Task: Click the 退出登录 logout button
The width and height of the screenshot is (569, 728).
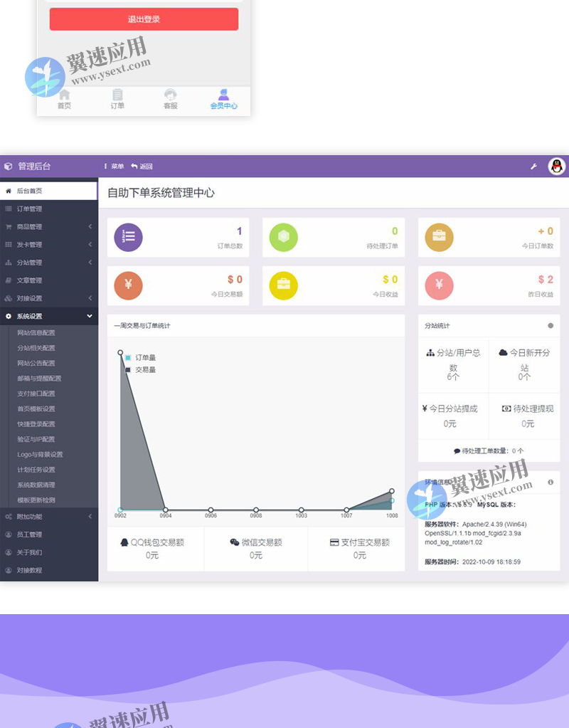Action: (144, 20)
